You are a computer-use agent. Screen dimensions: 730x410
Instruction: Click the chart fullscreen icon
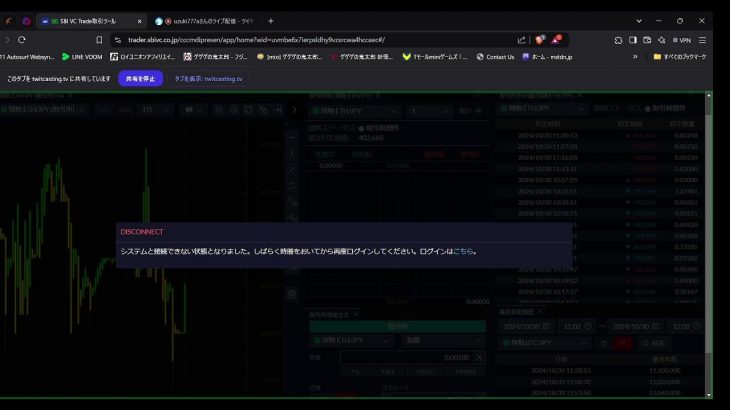[248, 110]
